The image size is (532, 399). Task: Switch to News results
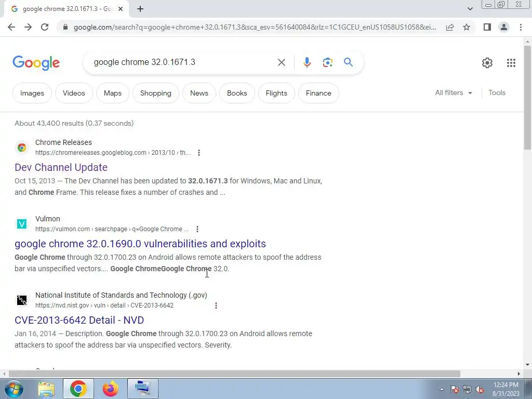pyautogui.click(x=199, y=93)
